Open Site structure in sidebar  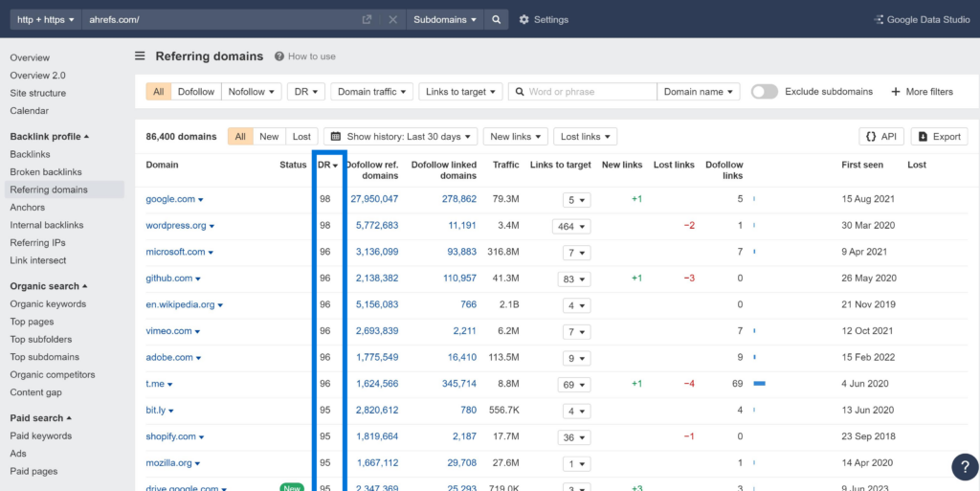point(38,93)
